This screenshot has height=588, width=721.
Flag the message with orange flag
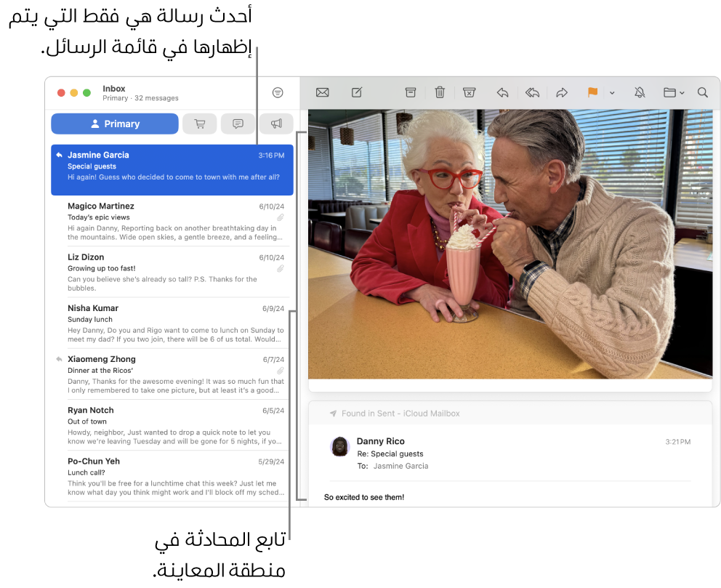pos(592,92)
